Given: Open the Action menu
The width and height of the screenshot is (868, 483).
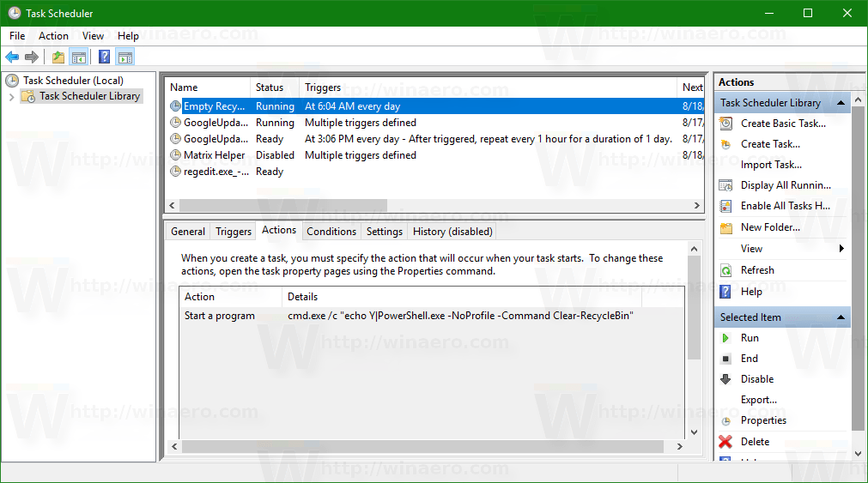Looking at the screenshot, I should 53,36.
